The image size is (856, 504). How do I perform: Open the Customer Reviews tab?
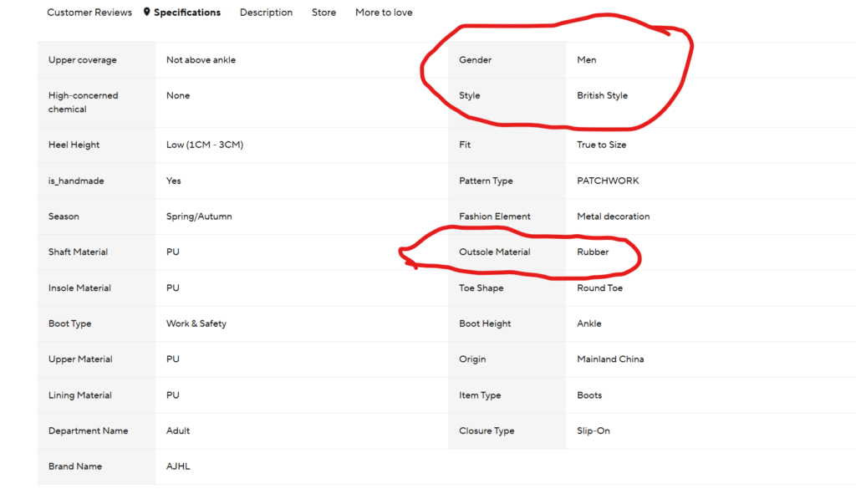(89, 13)
